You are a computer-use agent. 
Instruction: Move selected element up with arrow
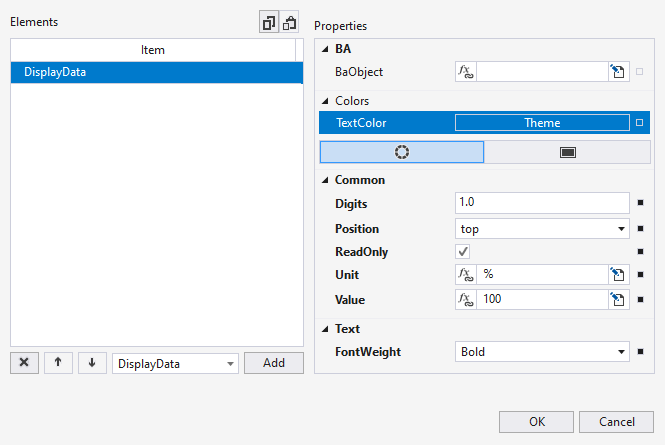57,363
